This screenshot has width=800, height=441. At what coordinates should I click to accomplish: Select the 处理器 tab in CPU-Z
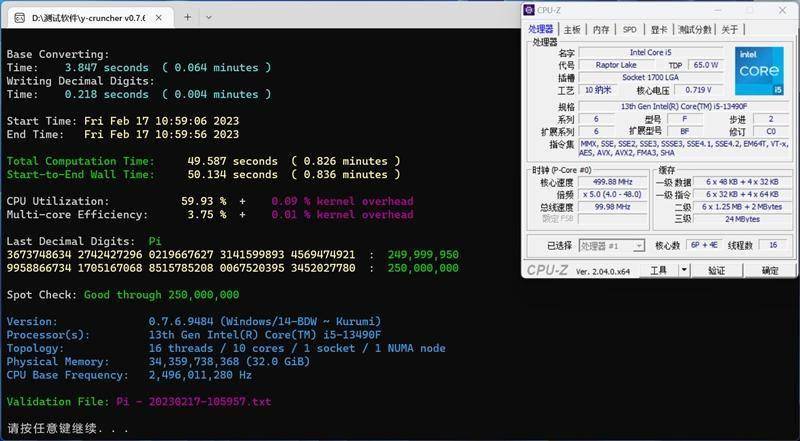pos(541,29)
